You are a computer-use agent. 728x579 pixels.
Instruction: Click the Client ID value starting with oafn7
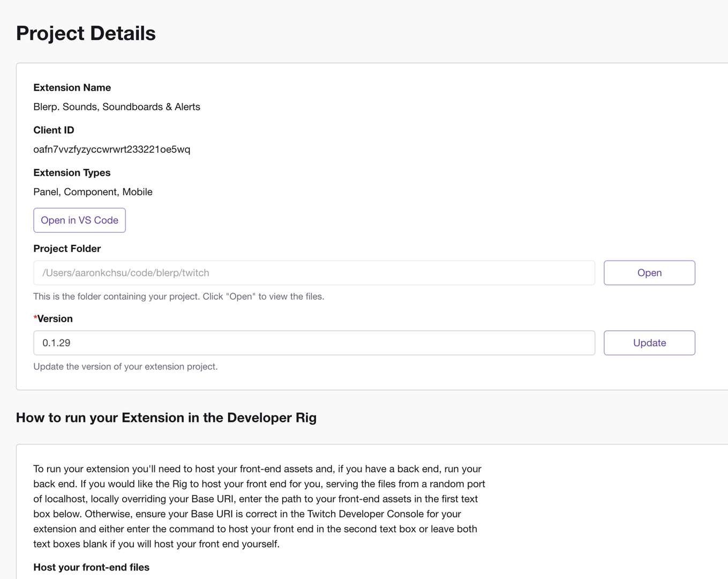pyautogui.click(x=111, y=149)
